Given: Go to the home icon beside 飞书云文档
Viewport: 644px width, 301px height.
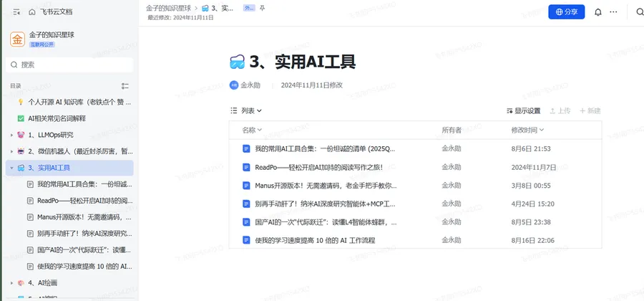Looking at the screenshot, I should point(32,12).
